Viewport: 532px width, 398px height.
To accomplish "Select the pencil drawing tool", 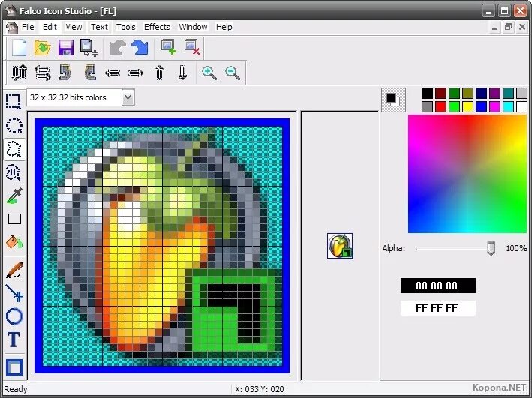I will click(14, 270).
